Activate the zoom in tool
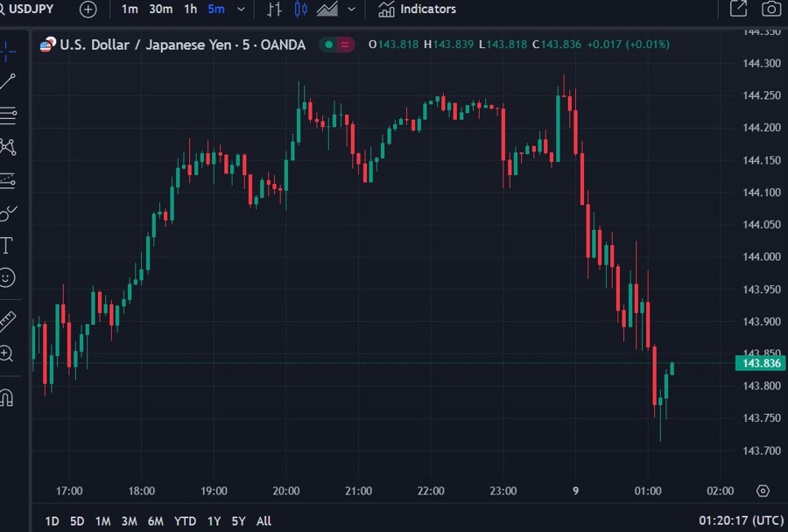Screen dimensions: 788x532 7,353
